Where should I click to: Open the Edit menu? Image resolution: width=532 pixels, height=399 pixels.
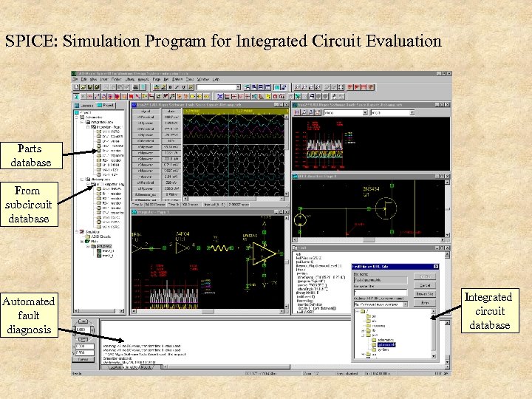pos(83,79)
